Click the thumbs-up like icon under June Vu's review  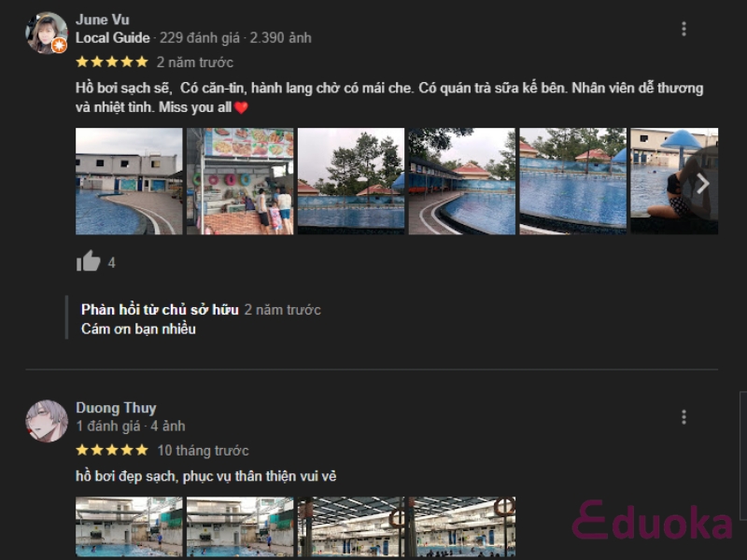pyautogui.click(x=88, y=261)
